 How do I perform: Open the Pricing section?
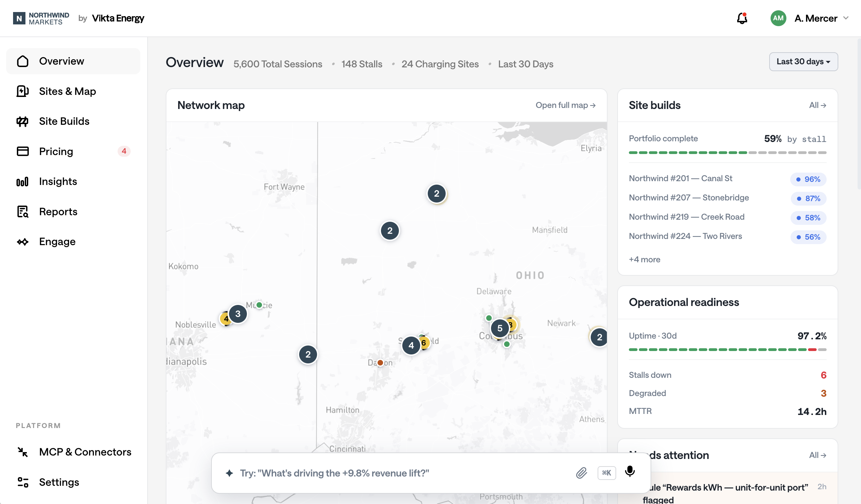point(73,152)
